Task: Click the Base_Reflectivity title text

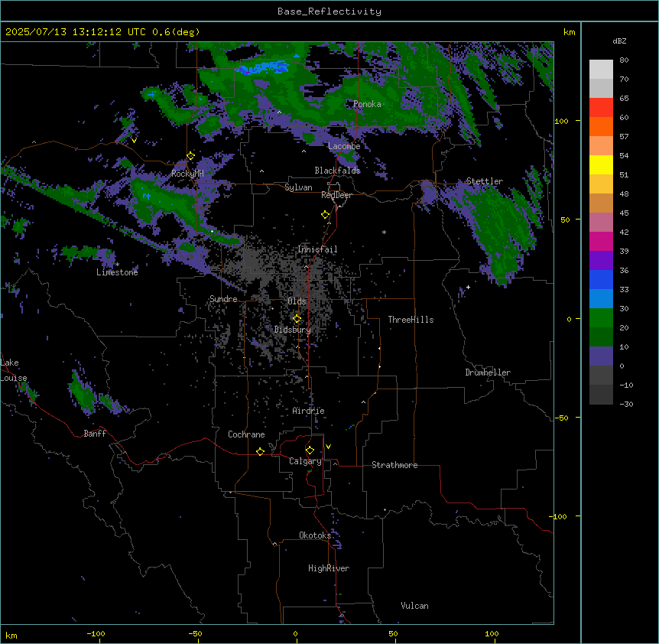Action: click(329, 11)
